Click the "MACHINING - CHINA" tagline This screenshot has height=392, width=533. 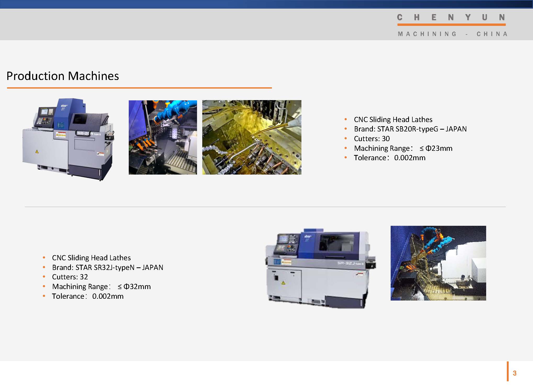pos(452,34)
